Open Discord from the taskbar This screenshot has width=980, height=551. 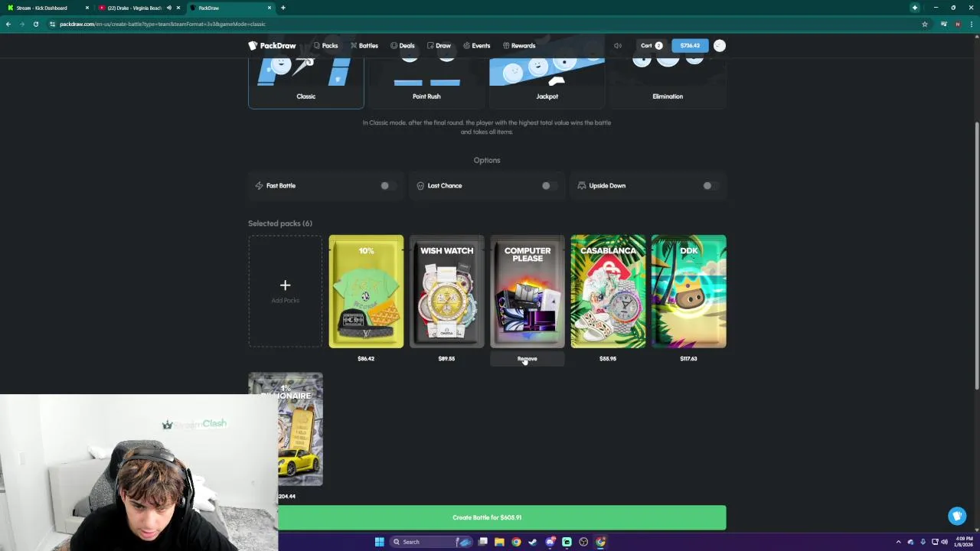click(550, 542)
